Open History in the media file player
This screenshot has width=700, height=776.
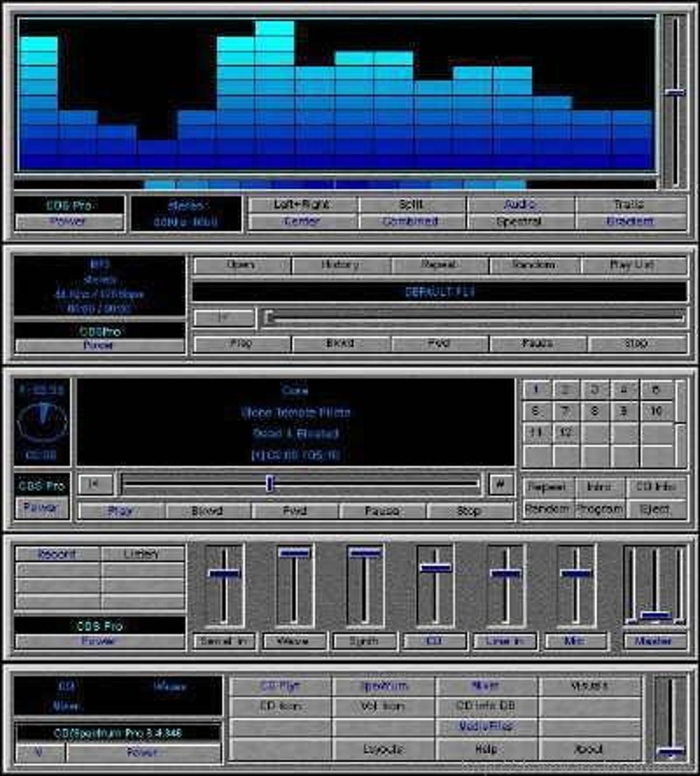pos(341,265)
